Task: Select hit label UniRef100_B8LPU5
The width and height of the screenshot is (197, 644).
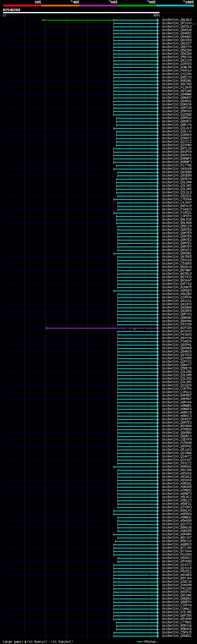Action: [x=177, y=220]
